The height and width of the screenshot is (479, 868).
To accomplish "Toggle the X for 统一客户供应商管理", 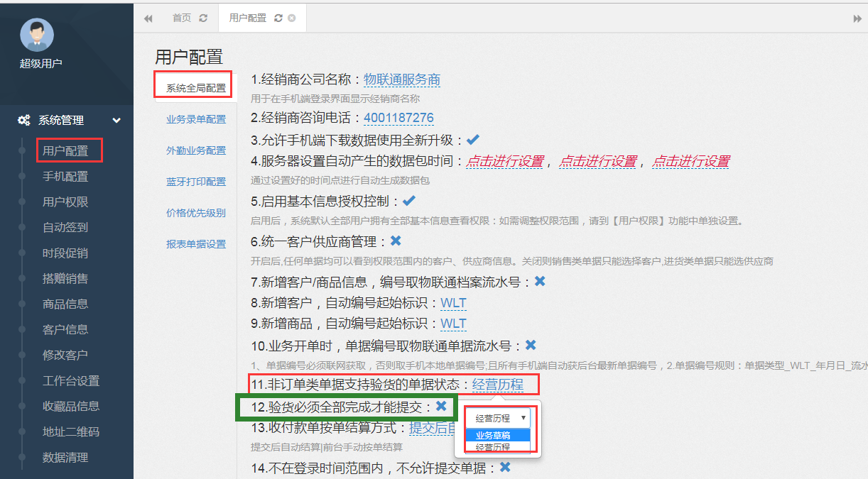I will point(396,241).
